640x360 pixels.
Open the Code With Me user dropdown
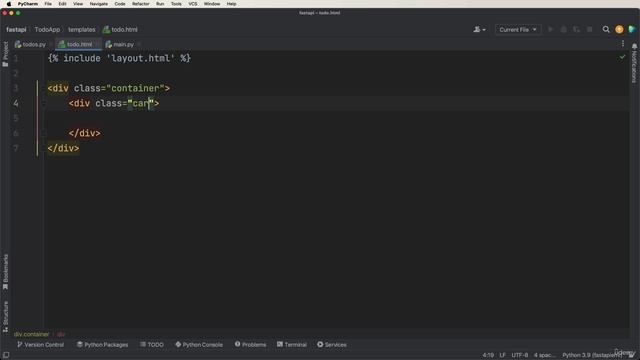[479, 29]
